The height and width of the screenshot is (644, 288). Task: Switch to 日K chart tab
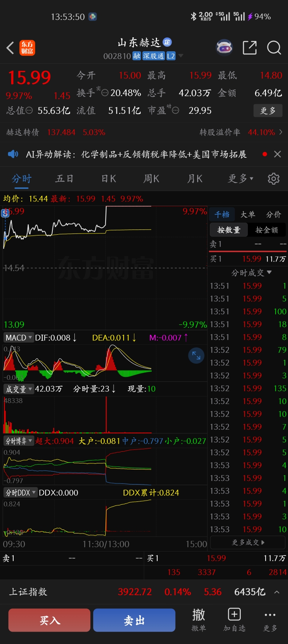[x=108, y=179]
